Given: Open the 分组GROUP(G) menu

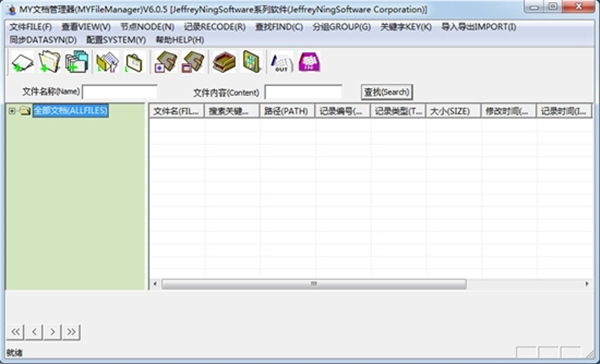Looking at the screenshot, I should [x=342, y=27].
